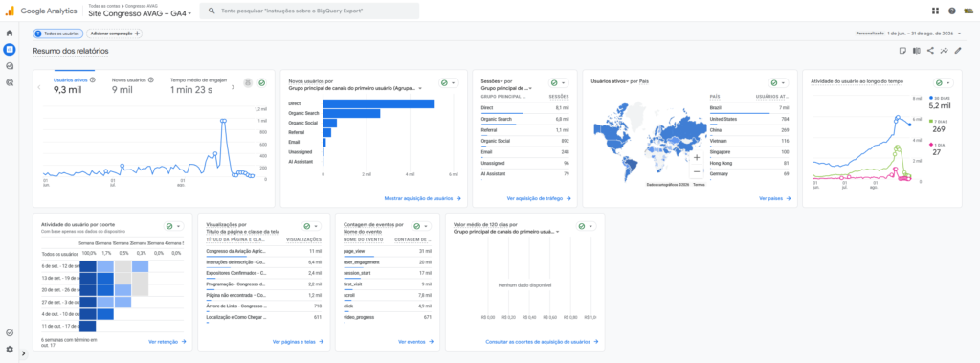The image size is (980, 363).
Task: Open the Advertising icon in left sidebar
Action: 10,82
